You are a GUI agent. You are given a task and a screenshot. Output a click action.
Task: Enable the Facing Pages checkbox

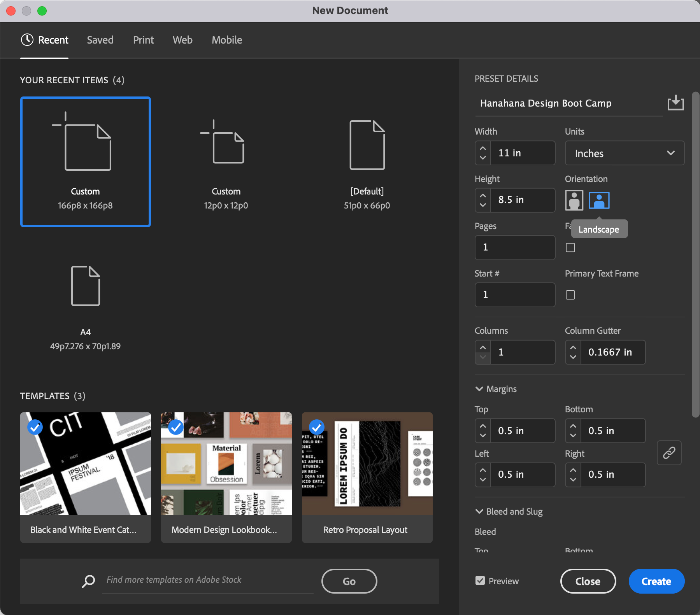point(570,247)
